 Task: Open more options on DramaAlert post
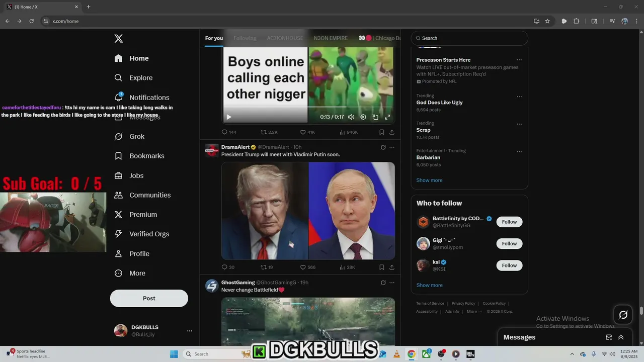coord(392,147)
